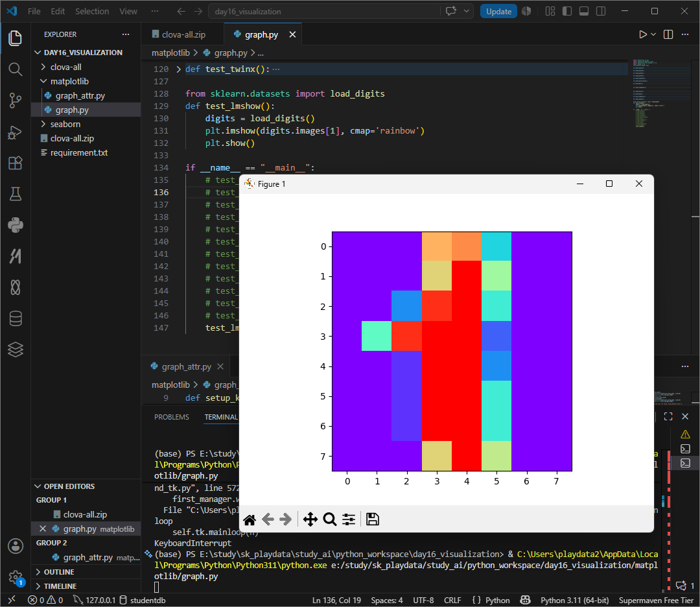Click Ln 136, Col 19 cursor position
Viewport: 700px width, 607px height.
pyautogui.click(x=336, y=600)
